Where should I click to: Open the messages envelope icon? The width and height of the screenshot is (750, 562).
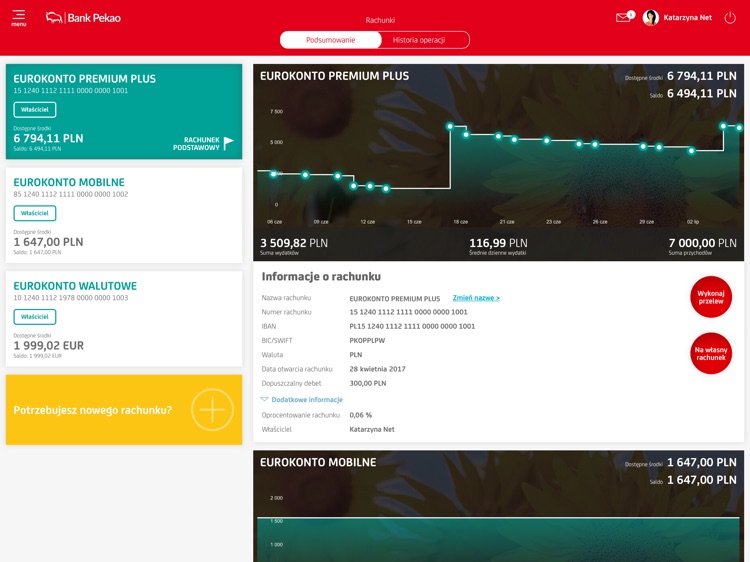(624, 17)
